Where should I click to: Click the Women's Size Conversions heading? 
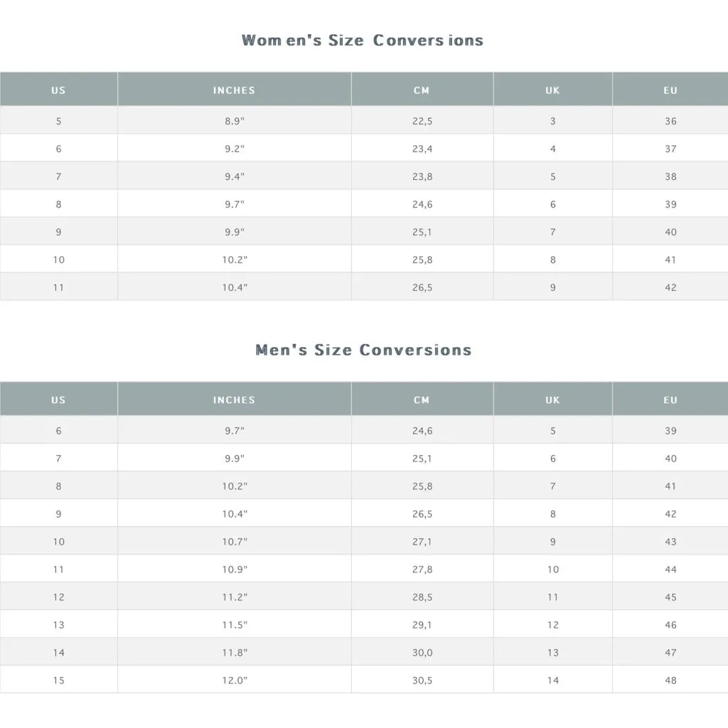(362, 41)
